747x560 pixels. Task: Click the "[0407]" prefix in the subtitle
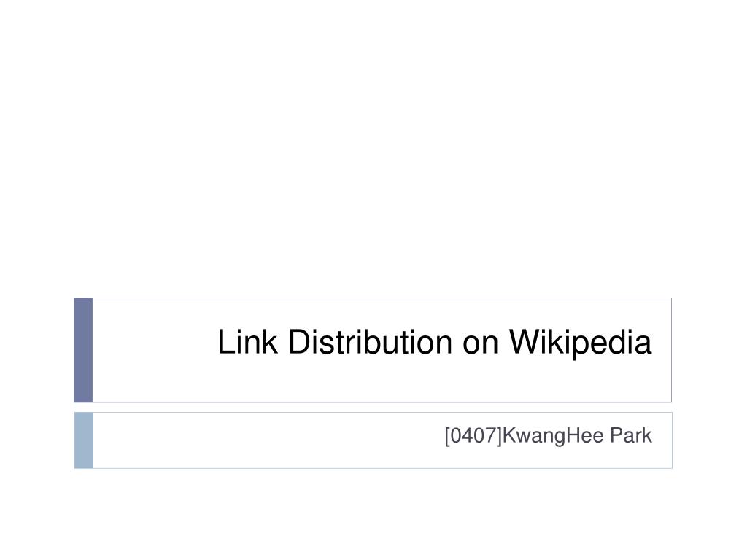click(x=473, y=436)
